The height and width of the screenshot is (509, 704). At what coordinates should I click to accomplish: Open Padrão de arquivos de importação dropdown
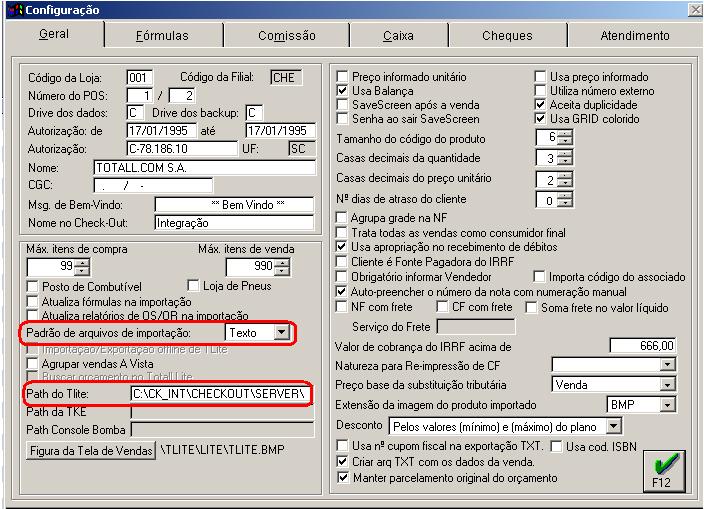coord(282,333)
